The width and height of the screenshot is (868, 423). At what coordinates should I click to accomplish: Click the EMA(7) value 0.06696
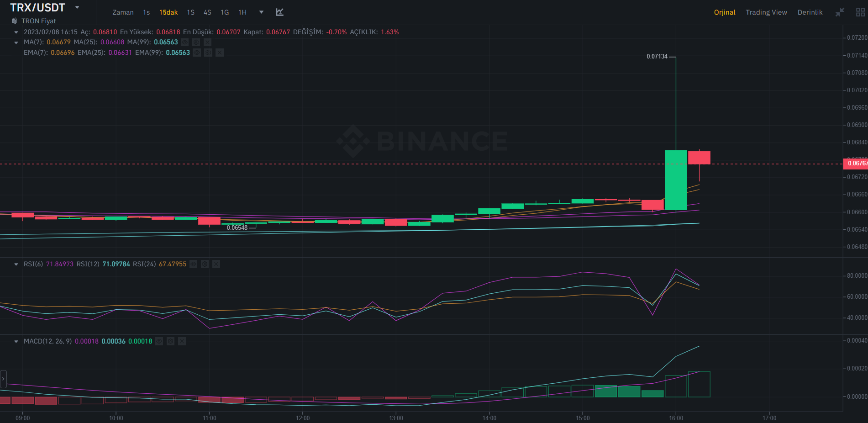[63, 53]
